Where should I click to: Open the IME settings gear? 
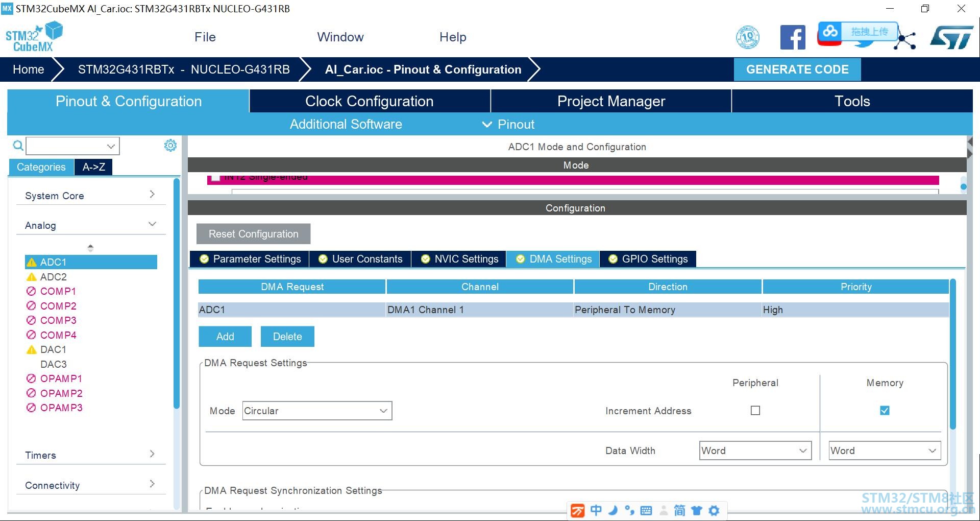tap(714, 510)
